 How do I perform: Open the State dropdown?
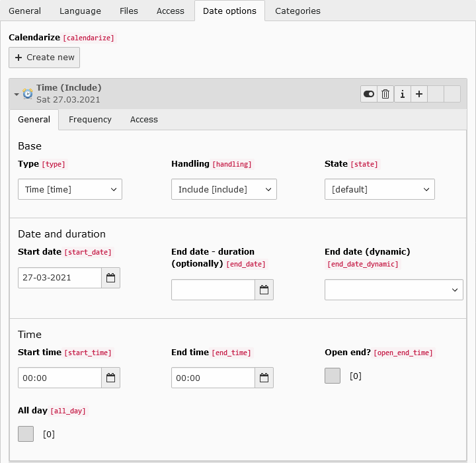coord(379,189)
